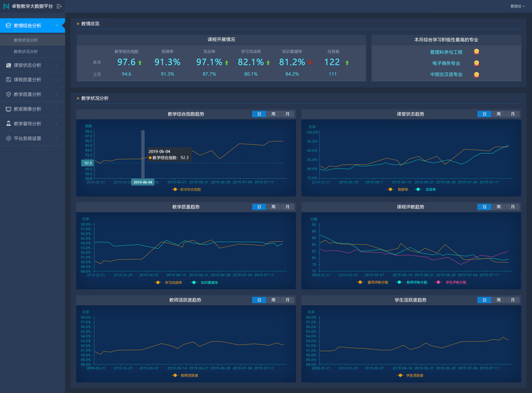Click medal icon beside 中国古汉语专业
This screenshot has width=532, height=393.
pos(476,75)
